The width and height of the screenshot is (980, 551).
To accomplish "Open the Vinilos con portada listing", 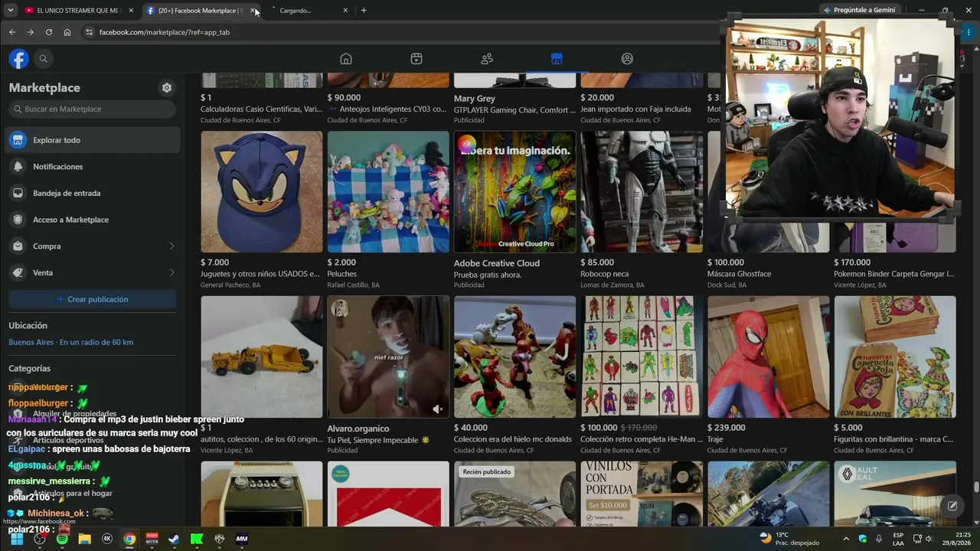I will (x=642, y=494).
